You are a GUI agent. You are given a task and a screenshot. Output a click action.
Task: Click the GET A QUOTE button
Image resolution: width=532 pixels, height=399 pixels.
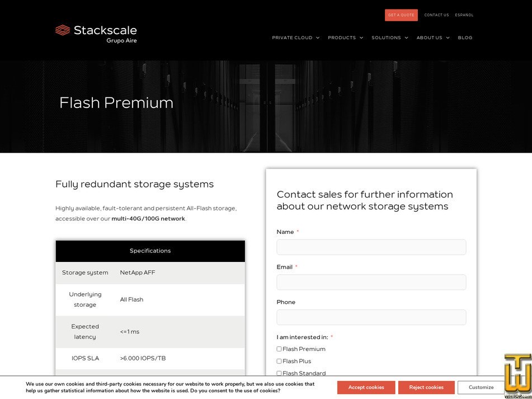pos(401,15)
